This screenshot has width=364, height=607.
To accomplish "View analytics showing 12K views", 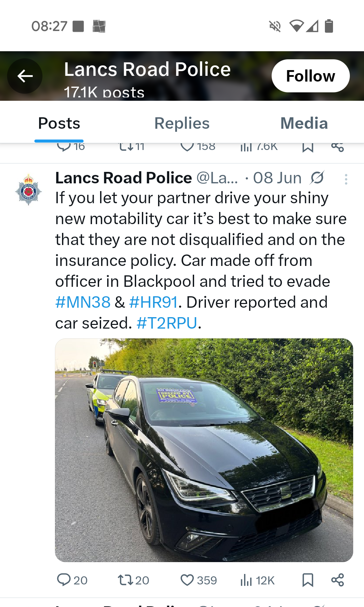I will pos(257,580).
